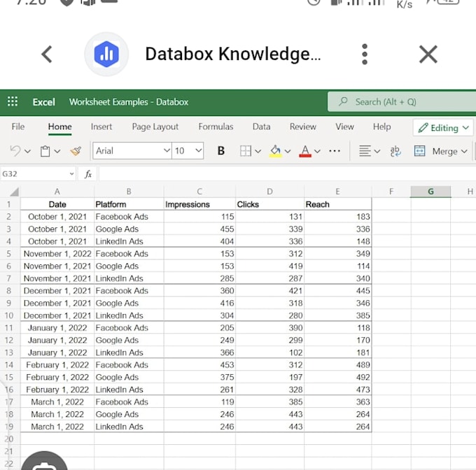Select column A header

click(57, 192)
